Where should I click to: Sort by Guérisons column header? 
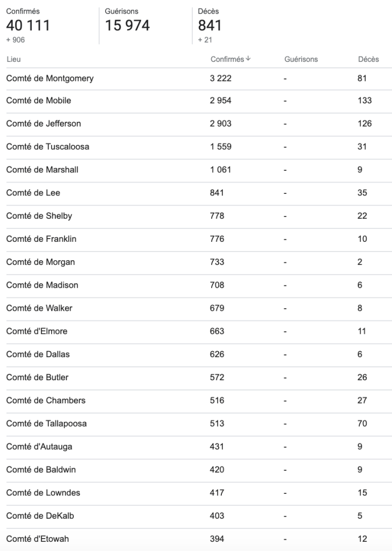[x=301, y=59]
